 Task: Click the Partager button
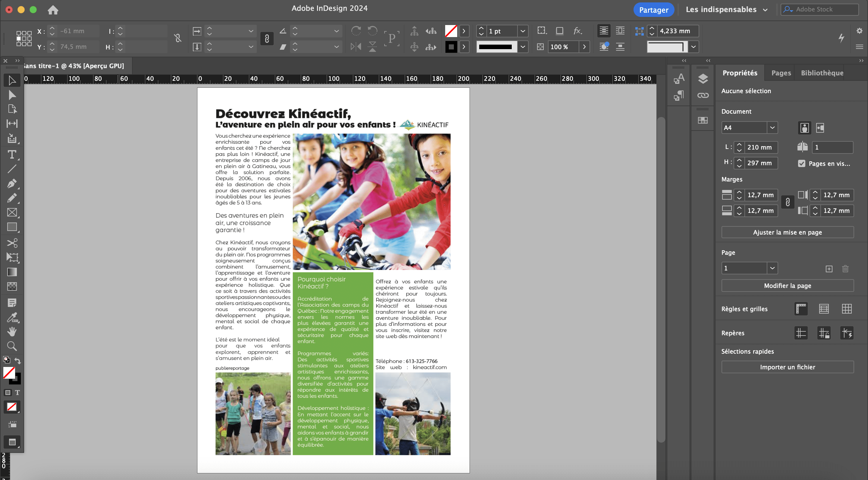pos(653,10)
